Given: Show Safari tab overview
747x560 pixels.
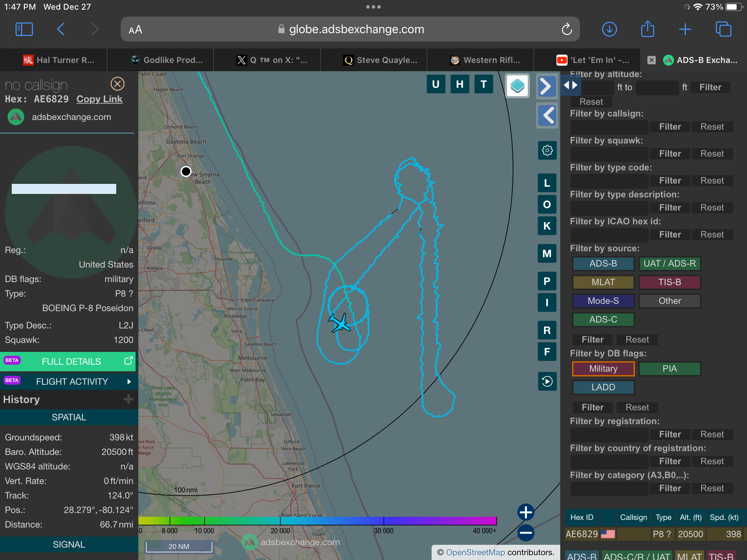Looking at the screenshot, I should 723,29.
